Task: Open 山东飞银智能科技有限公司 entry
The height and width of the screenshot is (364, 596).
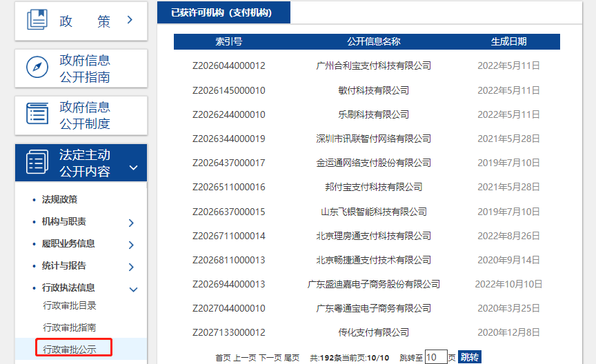Action: pyautogui.click(x=374, y=212)
